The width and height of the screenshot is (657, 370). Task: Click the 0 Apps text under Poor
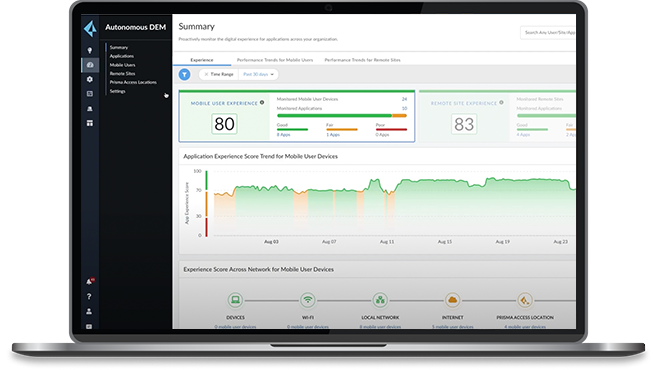tap(382, 135)
